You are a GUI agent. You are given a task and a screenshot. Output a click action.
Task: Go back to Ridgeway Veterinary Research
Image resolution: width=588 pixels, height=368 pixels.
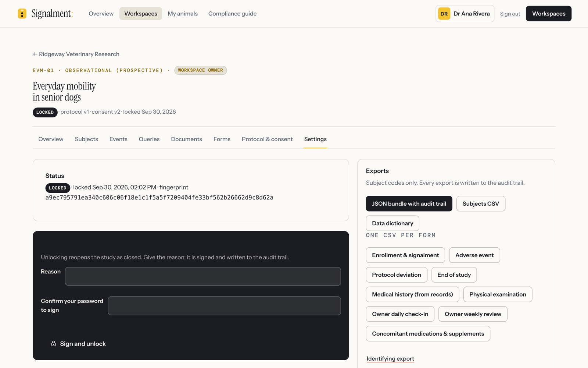[x=76, y=54]
